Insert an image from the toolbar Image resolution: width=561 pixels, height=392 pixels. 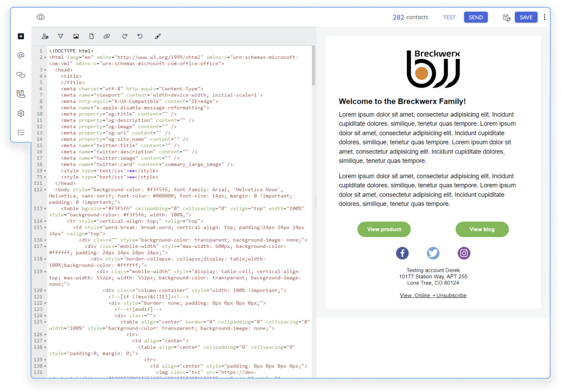[76, 36]
